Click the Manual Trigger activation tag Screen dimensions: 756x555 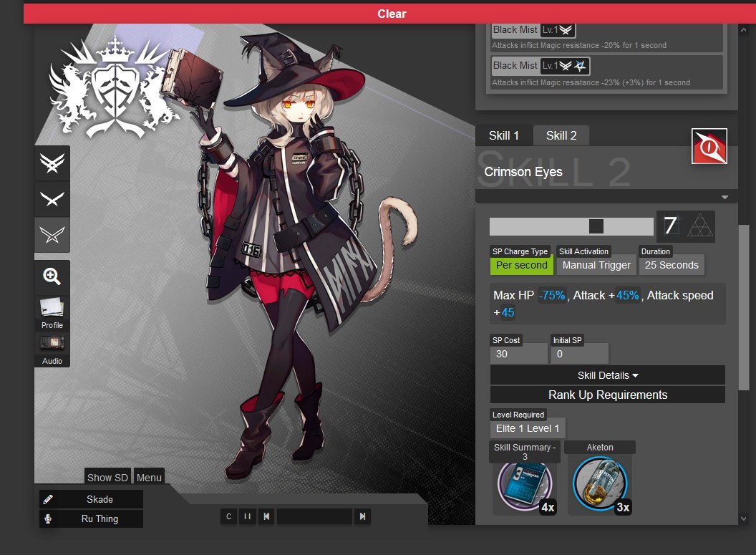click(x=596, y=265)
